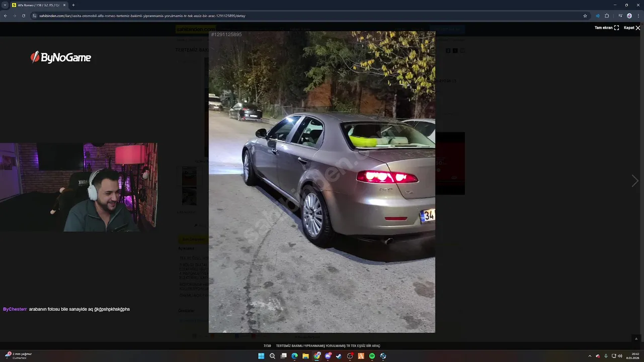Open Task View on the taskbar
The width and height of the screenshot is (644, 362).
283,356
